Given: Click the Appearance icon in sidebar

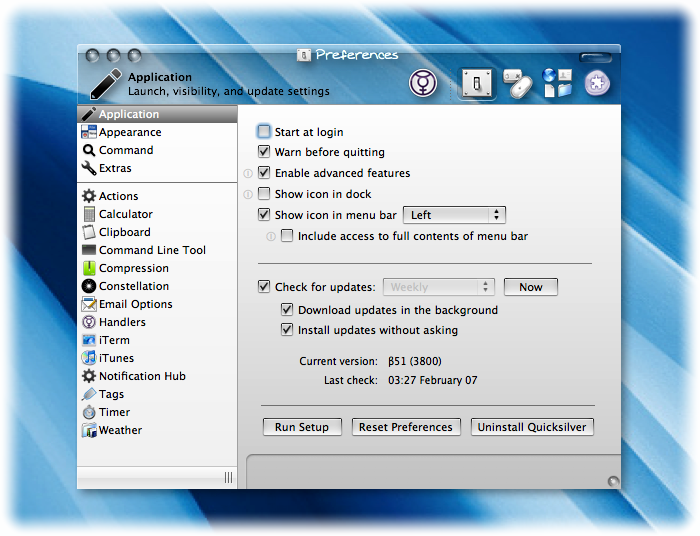Looking at the screenshot, I should point(89,132).
